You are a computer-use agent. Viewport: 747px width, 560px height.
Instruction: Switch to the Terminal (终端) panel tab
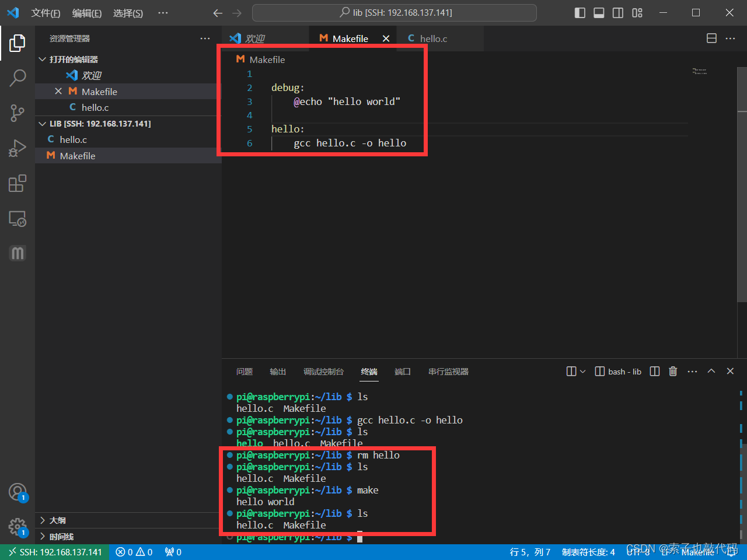coord(369,372)
